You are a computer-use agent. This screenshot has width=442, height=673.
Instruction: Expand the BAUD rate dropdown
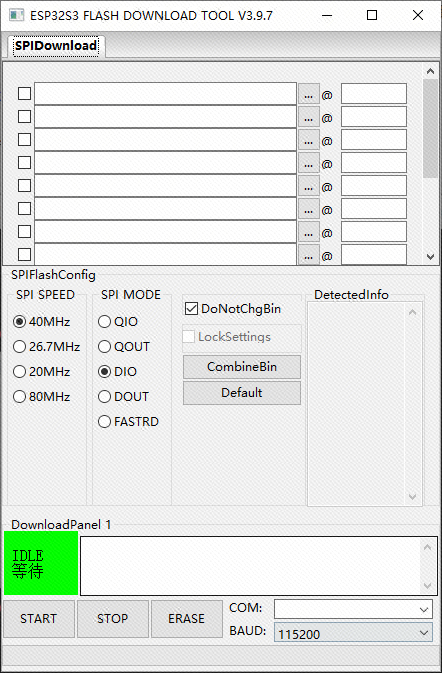[353, 633]
